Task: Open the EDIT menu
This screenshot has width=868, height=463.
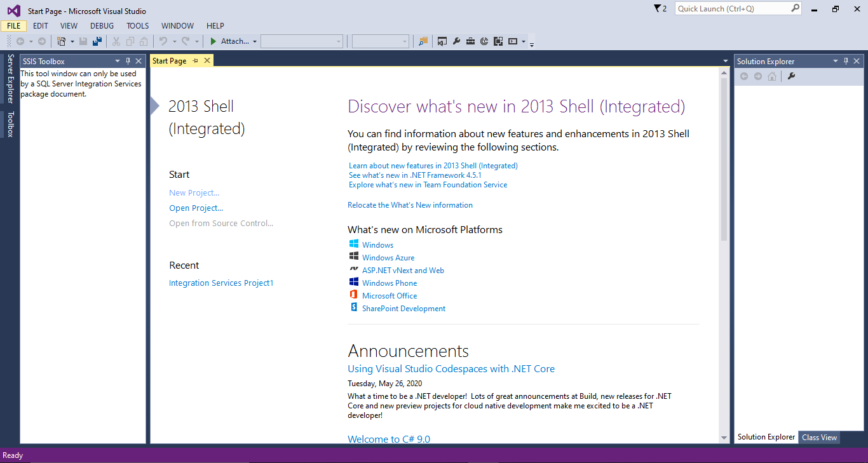Action: tap(41, 26)
